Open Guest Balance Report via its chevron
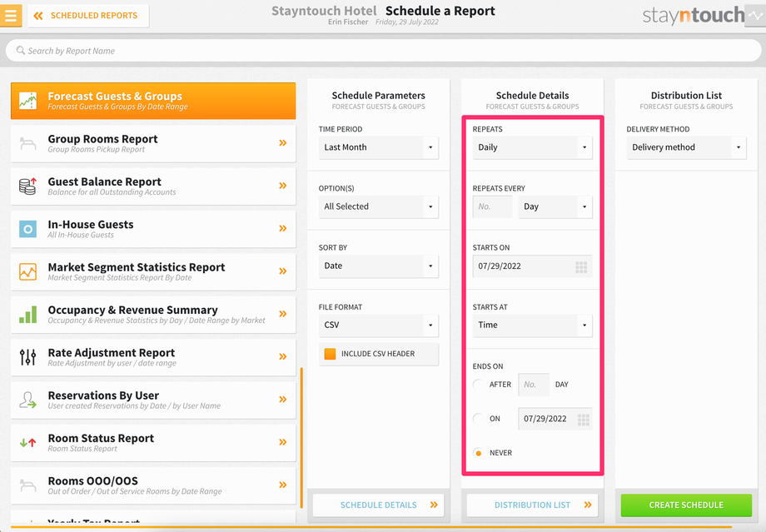 (x=283, y=186)
